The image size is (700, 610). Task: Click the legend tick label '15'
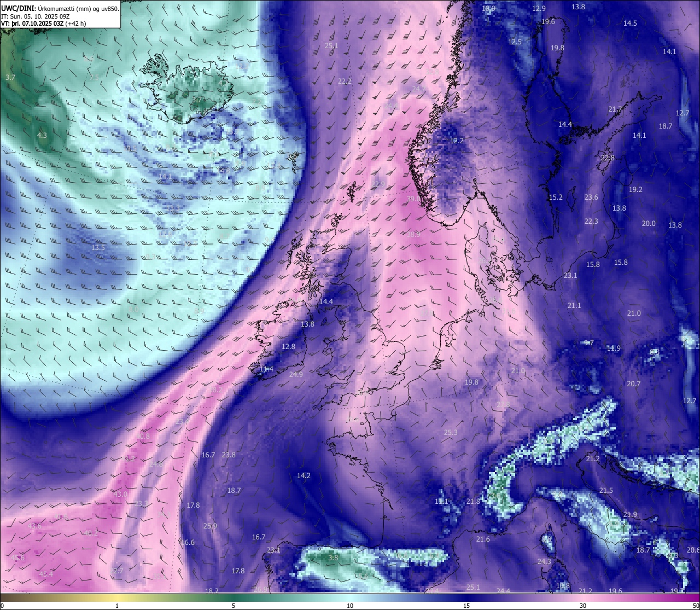coord(466,606)
